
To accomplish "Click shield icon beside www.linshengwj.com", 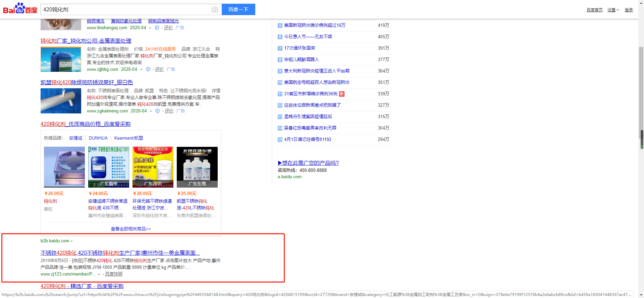I will point(157,28).
